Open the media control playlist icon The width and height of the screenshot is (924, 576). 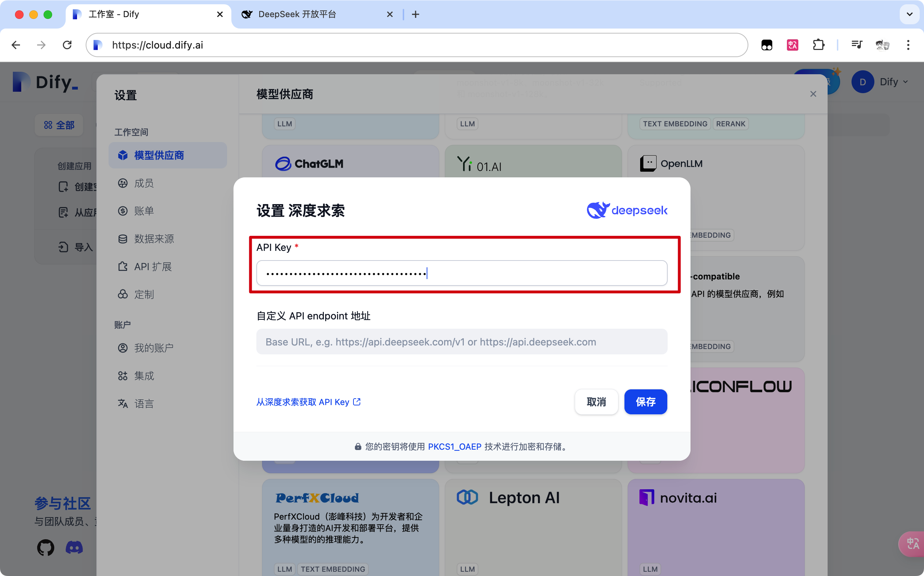point(857,45)
